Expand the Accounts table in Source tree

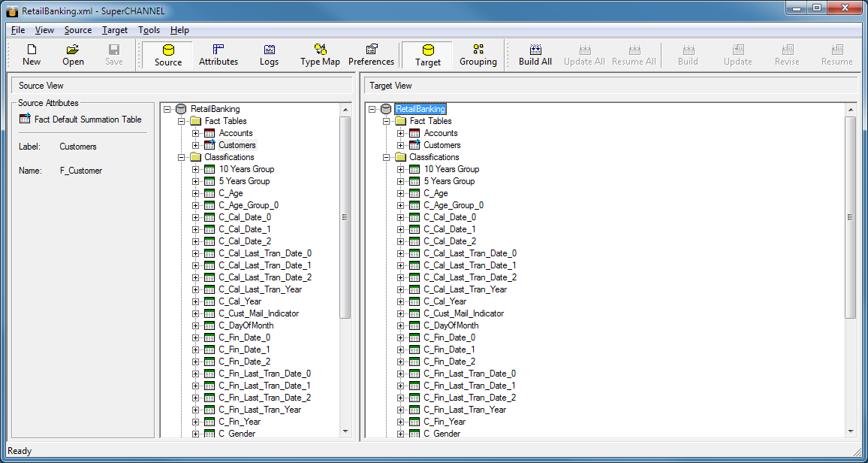coord(196,133)
